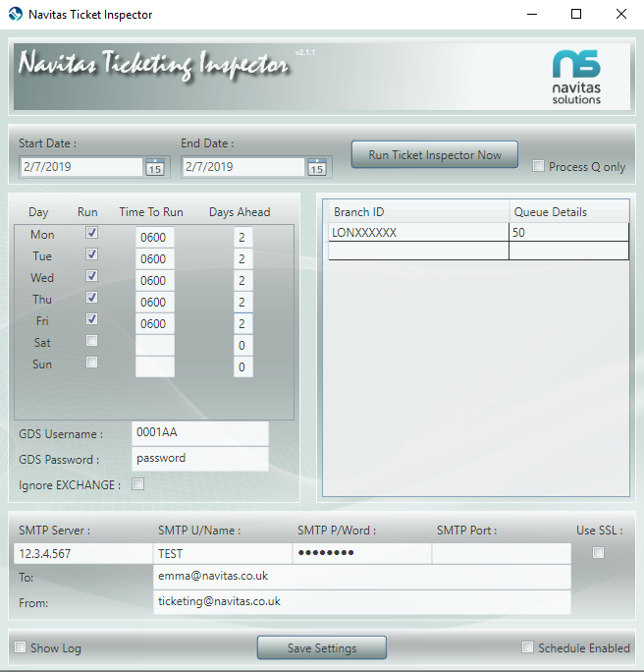
Task: Click the From email address field
Action: [362, 602]
